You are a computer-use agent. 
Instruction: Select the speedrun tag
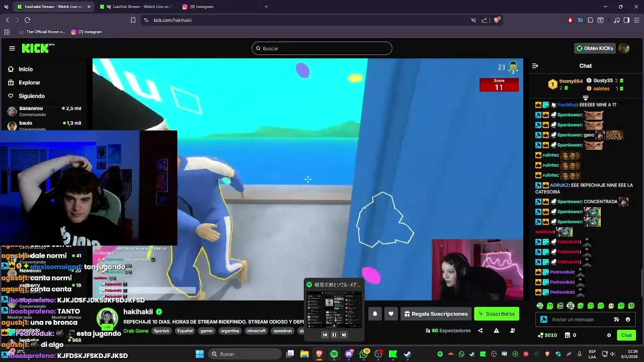coord(282,331)
